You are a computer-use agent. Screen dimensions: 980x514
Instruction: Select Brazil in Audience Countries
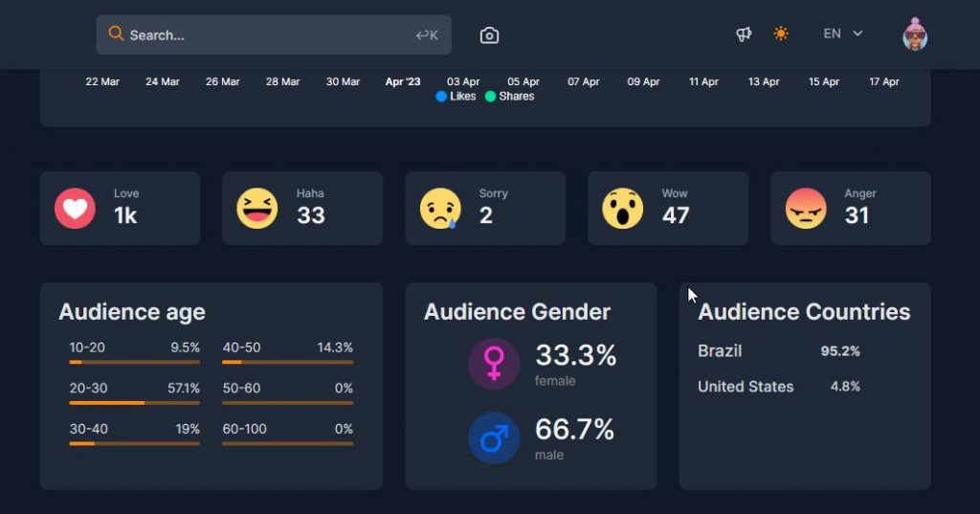[720, 351]
